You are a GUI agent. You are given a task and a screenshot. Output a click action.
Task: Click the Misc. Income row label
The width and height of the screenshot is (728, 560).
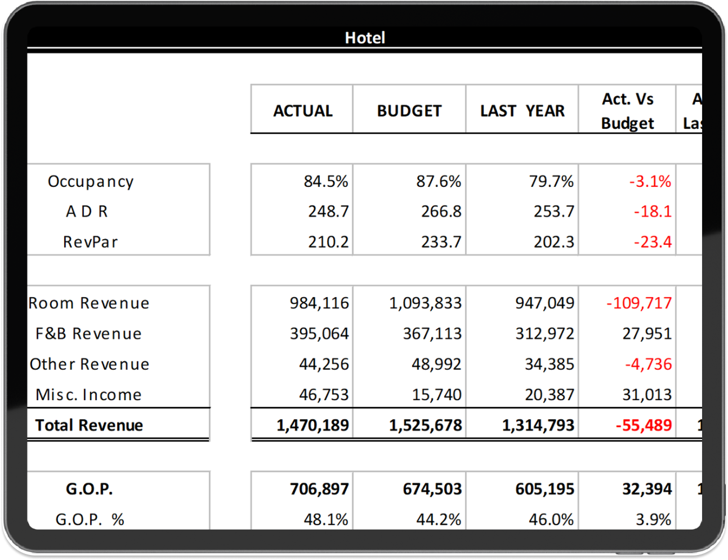(88, 395)
